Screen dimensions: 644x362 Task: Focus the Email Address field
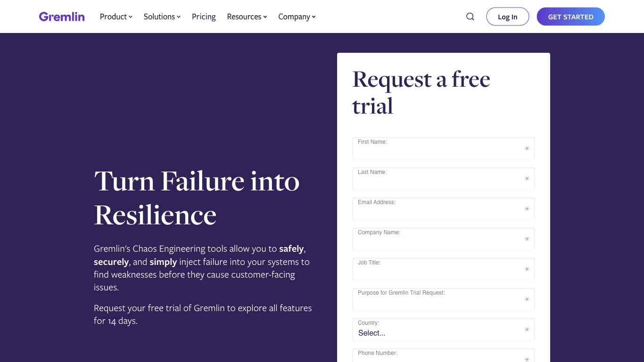[444, 209]
